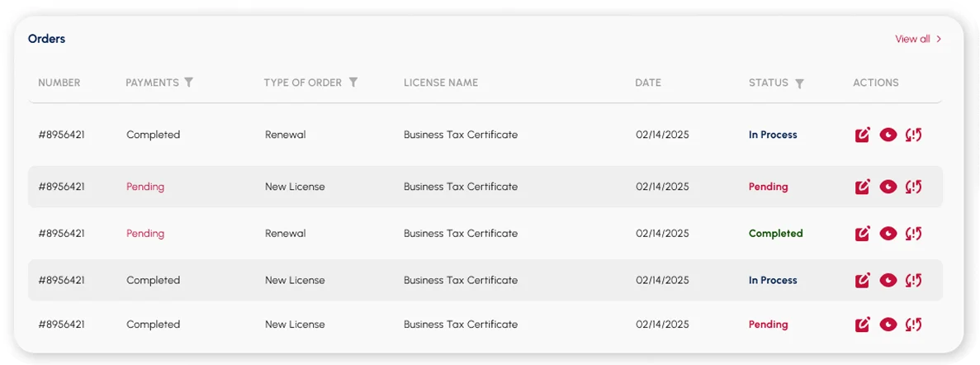Click the reprocess alert icon in the last table row
Viewport: 980px width, 365px height.
(913, 325)
